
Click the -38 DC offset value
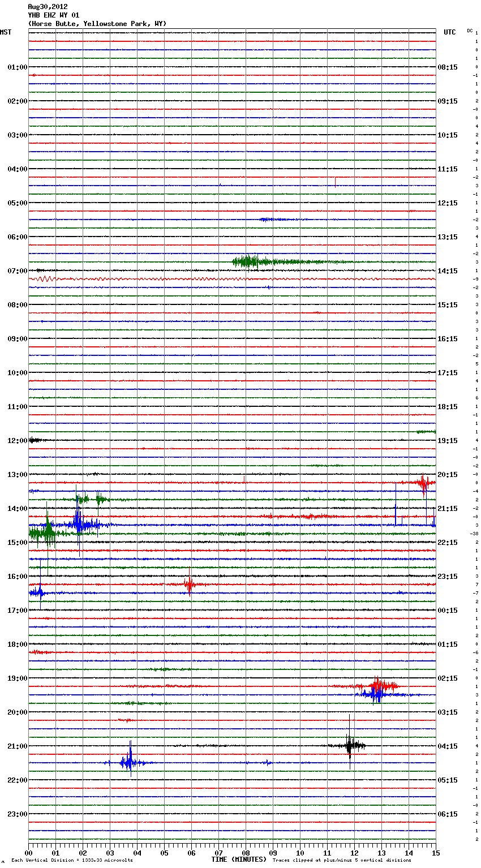pos(474,534)
